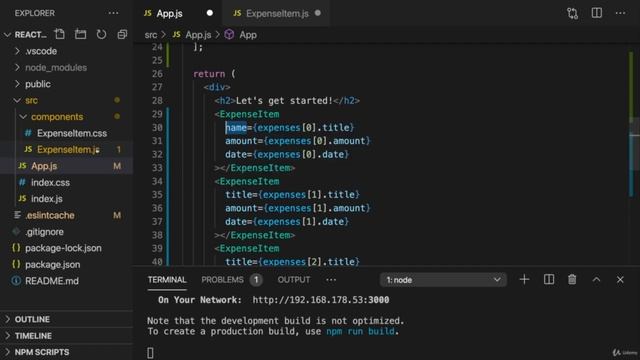Create a new terminal with plus icon
Viewport: 640px width, 360px height.
[x=524, y=280]
